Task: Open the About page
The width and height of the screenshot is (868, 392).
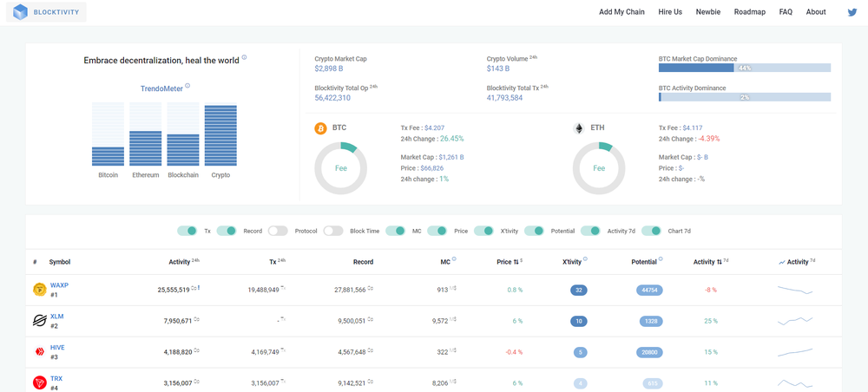Action: pyautogui.click(x=816, y=12)
